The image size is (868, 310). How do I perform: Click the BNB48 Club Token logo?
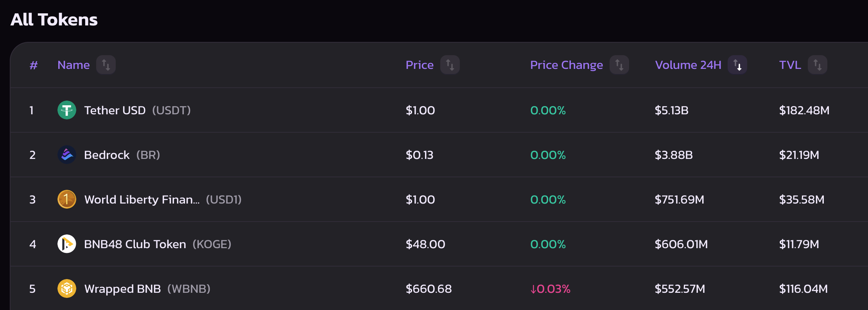67,244
